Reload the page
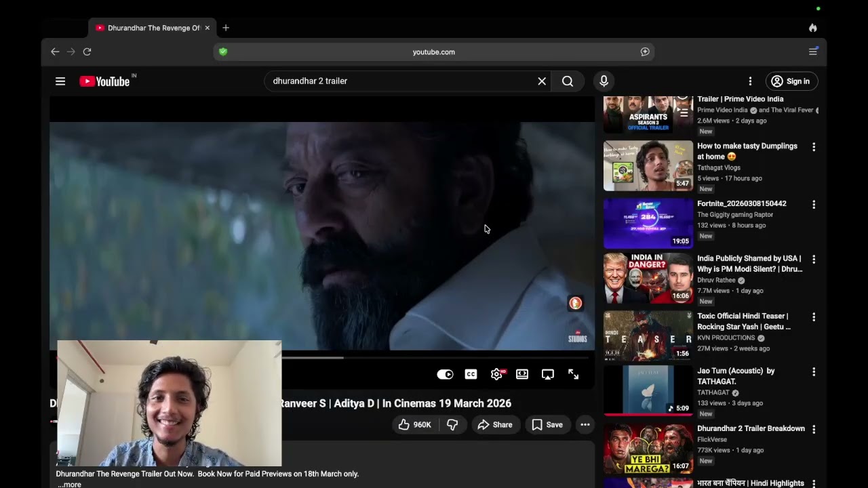 [x=87, y=52]
